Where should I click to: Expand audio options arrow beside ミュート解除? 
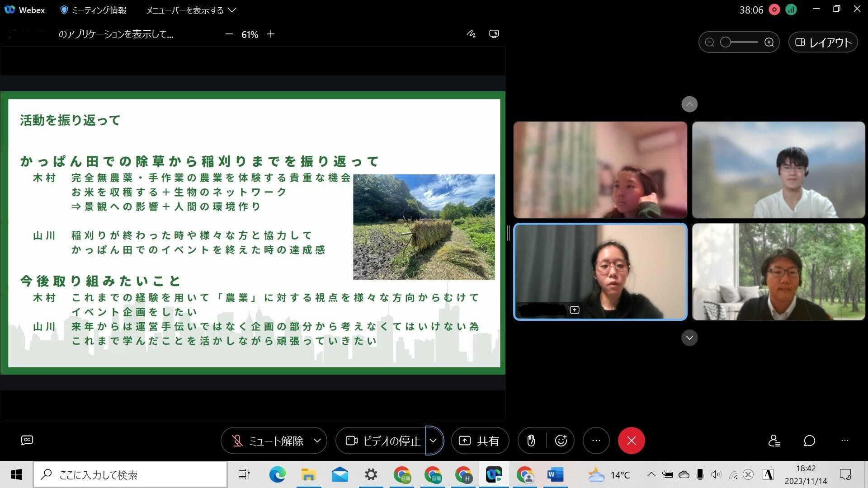pos(317,441)
